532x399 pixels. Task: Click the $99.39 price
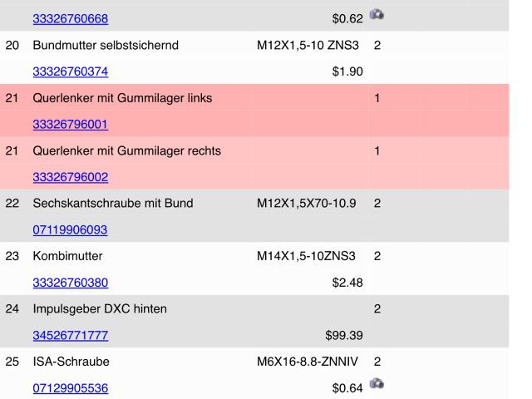click(344, 336)
